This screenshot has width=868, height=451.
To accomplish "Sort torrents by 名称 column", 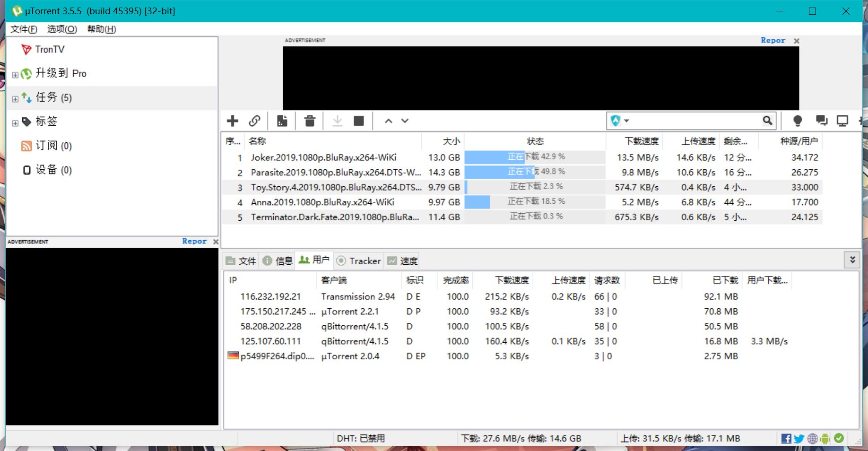I will tap(333, 141).
